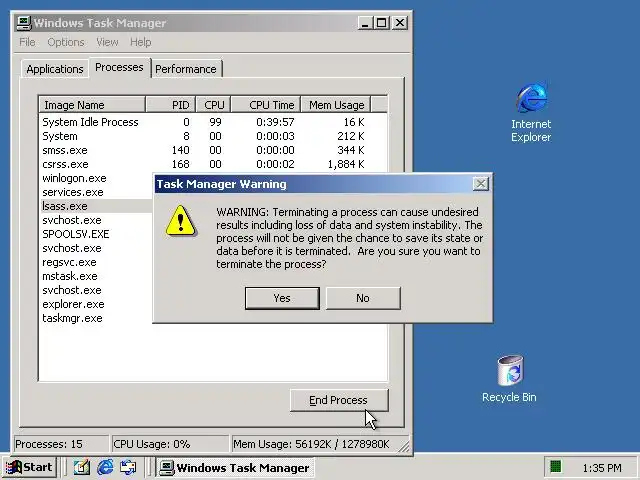
Task: Select mstask.exe in process list
Action: [x=70, y=276]
